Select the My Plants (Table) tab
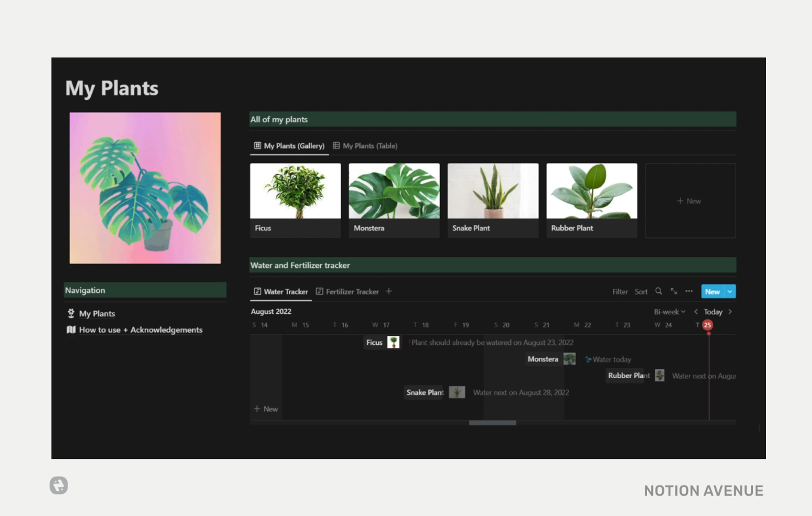Viewport: 812px width, 516px height. (x=370, y=145)
